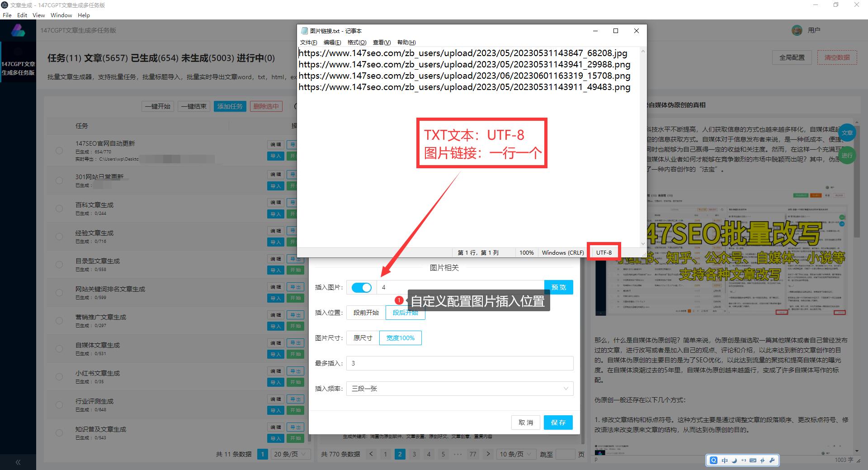Click 开始 for 目录型文章生成 task
Screen dimensions: 868x470
point(296,270)
